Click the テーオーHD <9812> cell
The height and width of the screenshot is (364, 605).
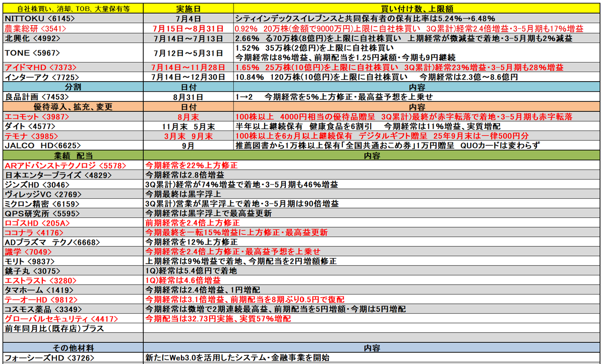[x=73, y=299]
